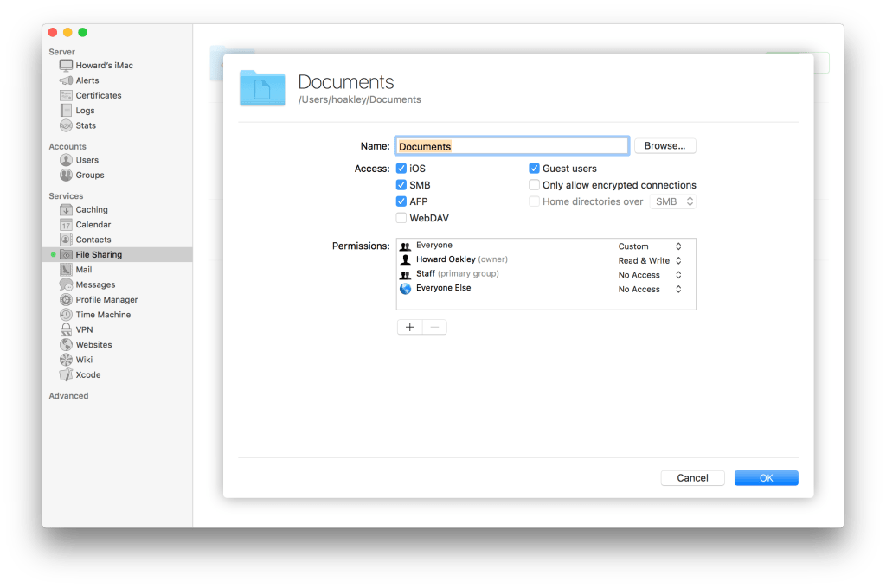Click the OK button

point(766,478)
